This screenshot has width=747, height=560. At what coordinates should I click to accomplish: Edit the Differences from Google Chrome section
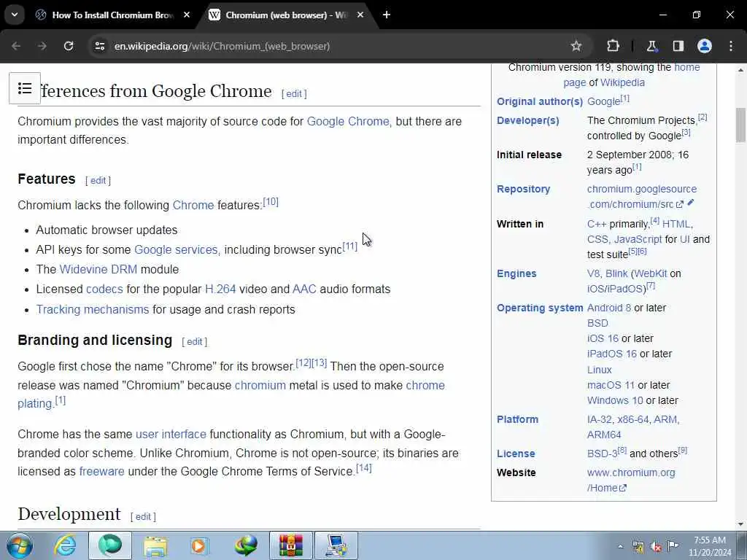click(294, 94)
